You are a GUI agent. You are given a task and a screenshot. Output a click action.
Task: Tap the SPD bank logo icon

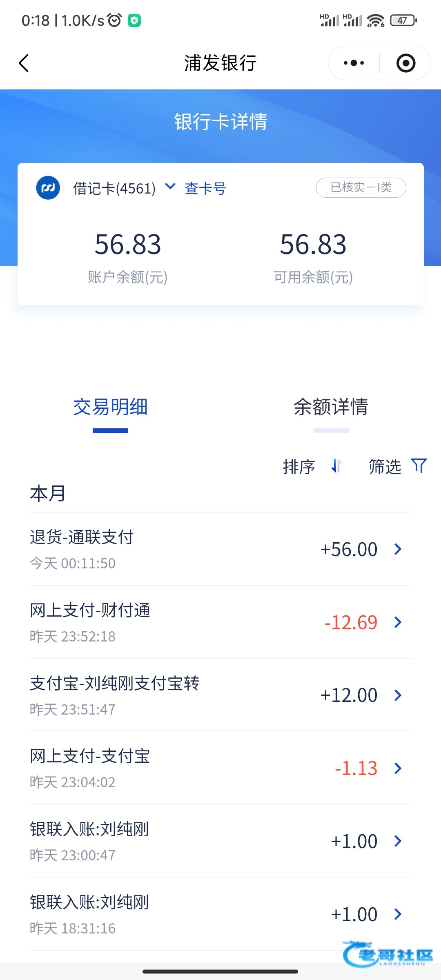coord(48,188)
